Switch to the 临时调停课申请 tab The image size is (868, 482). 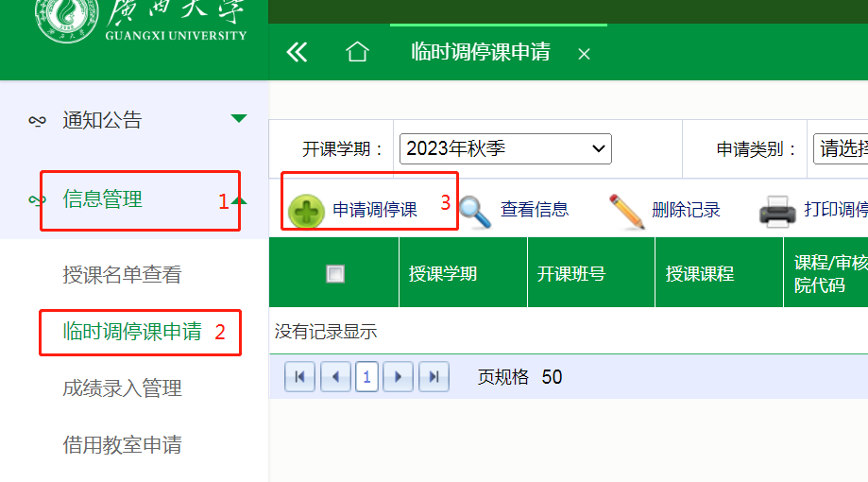click(x=481, y=52)
